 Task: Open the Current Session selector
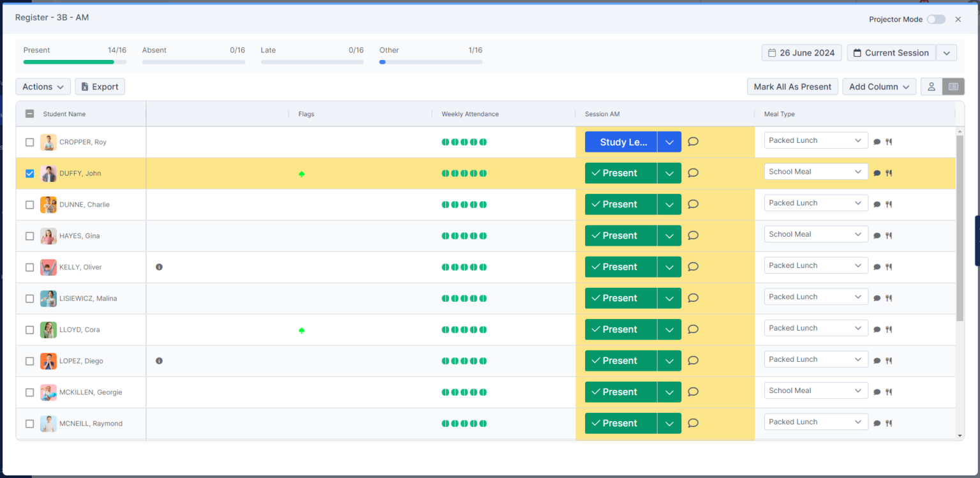[896, 52]
